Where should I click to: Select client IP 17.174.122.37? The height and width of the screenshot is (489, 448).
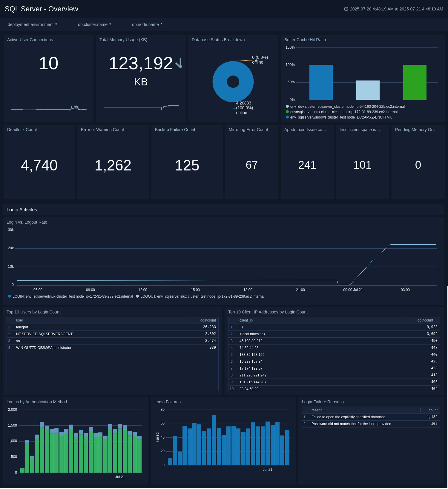click(x=334, y=368)
